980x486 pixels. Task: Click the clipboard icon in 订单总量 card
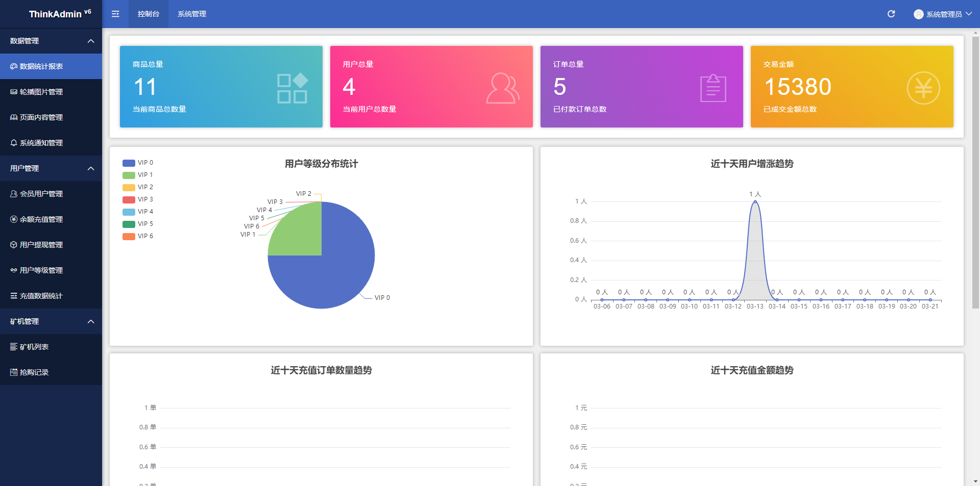point(713,88)
